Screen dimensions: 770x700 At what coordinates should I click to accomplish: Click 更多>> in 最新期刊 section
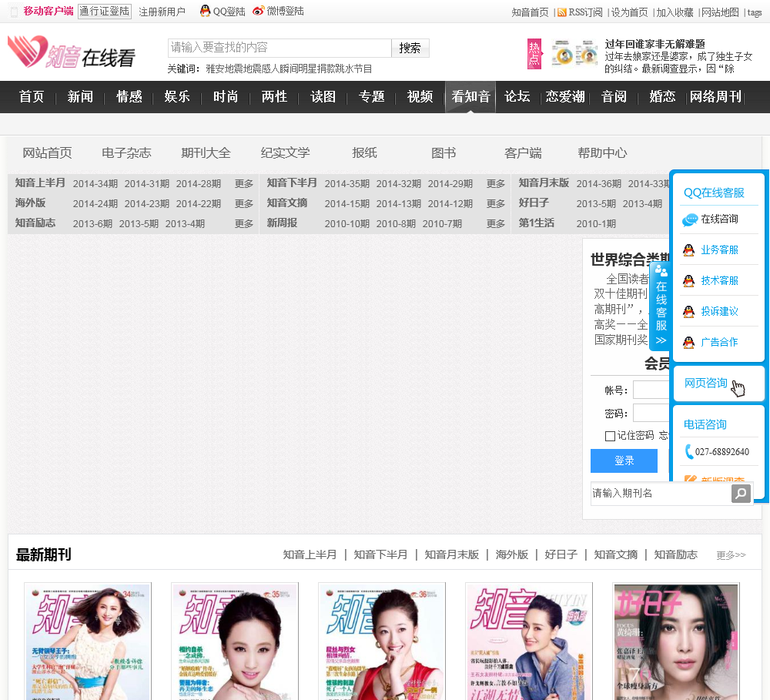731,555
